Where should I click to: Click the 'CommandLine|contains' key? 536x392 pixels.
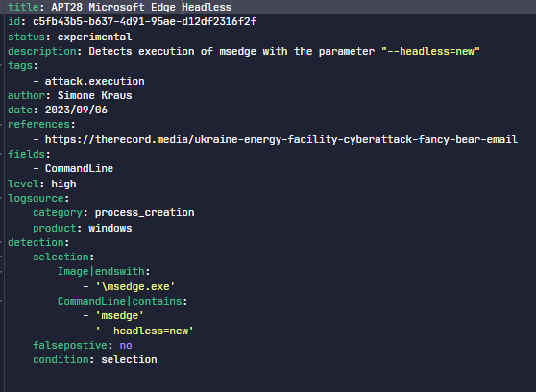pos(120,301)
